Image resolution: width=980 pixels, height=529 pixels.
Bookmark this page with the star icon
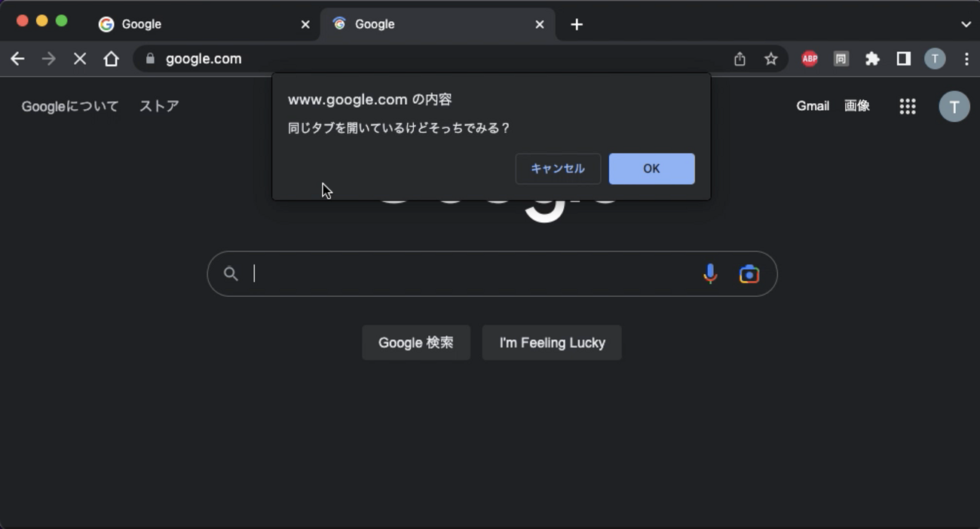coord(770,59)
